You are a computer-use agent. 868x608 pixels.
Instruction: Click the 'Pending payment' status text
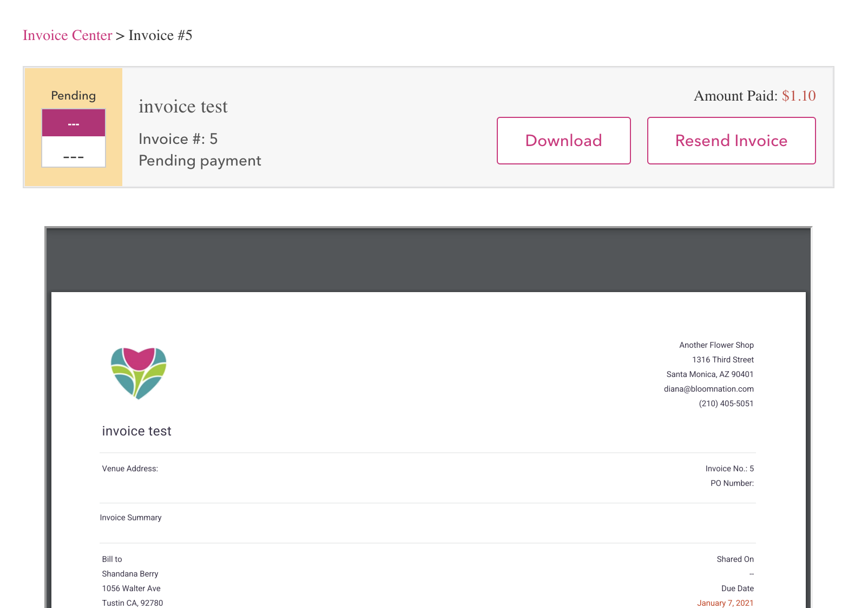(x=200, y=161)
